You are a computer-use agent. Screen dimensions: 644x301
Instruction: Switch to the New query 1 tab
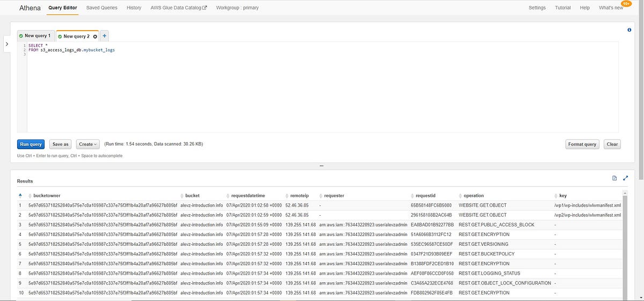[x=35, y=36]
